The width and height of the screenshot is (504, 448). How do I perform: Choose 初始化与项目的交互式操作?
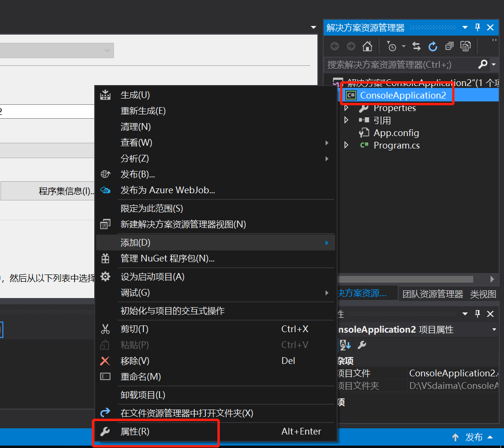pos(215,311)
